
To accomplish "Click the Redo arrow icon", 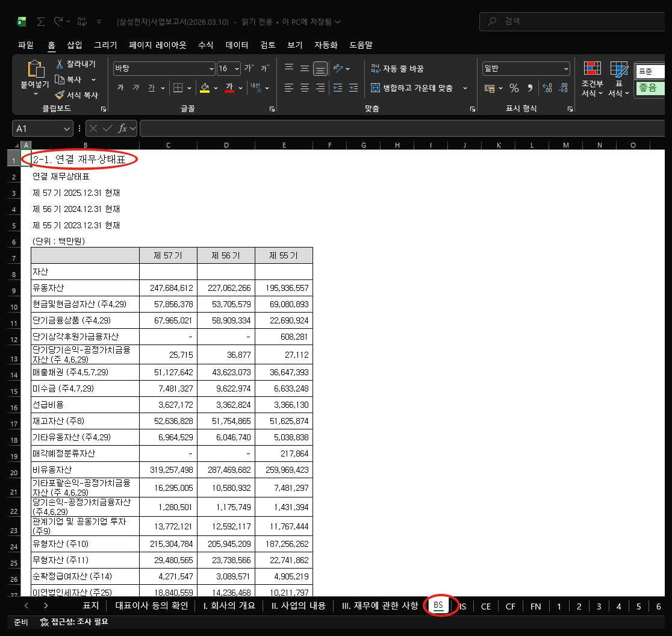I will (59, 22).
